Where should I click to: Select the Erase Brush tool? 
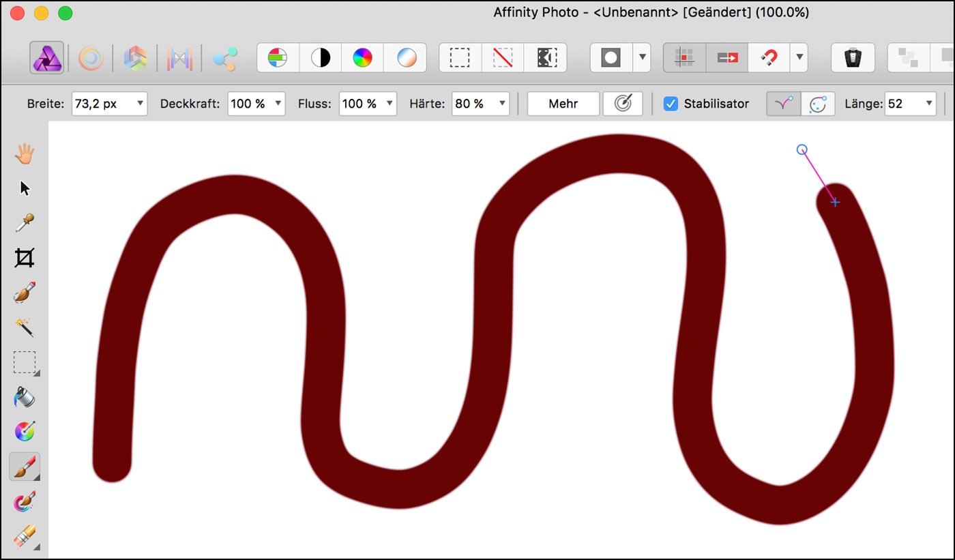coord(25,537)
